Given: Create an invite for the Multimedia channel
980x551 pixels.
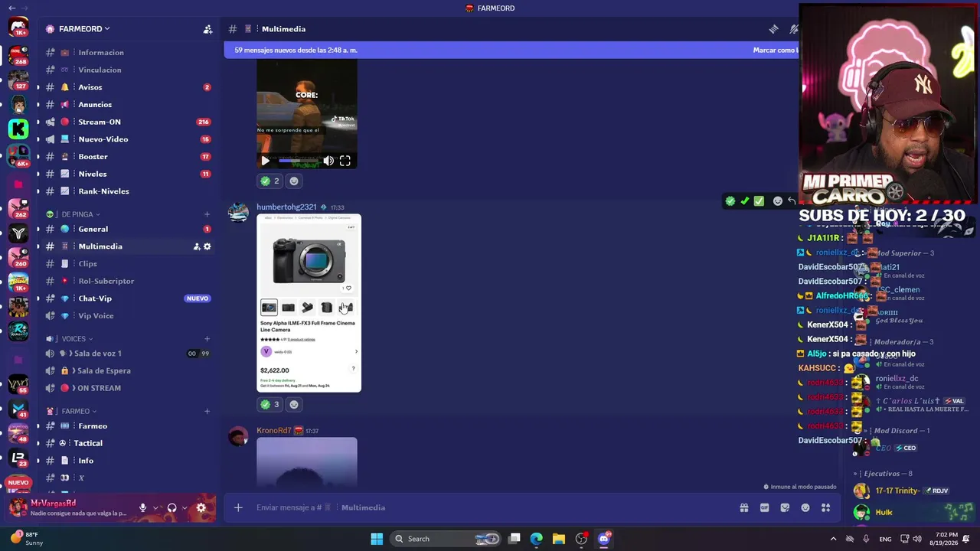Looking at the screenshot, I should pyautogui.click(x=196, y=246).
